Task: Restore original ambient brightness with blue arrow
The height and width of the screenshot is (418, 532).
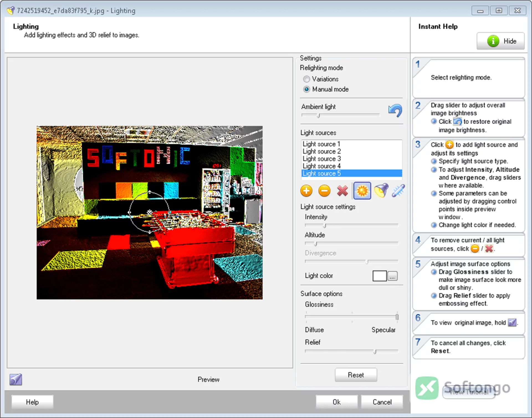Action: point(395,111)
